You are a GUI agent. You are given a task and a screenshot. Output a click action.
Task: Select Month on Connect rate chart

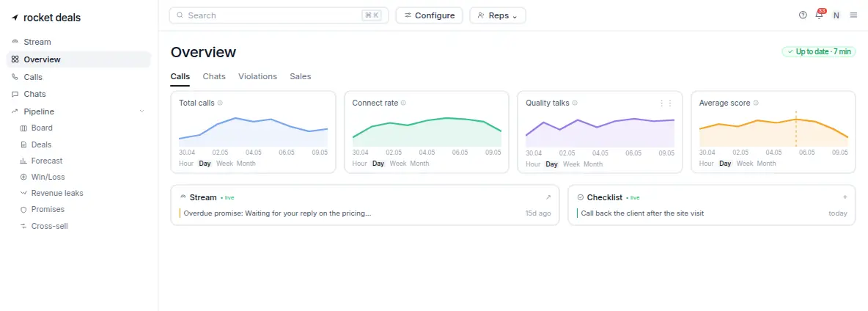(419, 164)
